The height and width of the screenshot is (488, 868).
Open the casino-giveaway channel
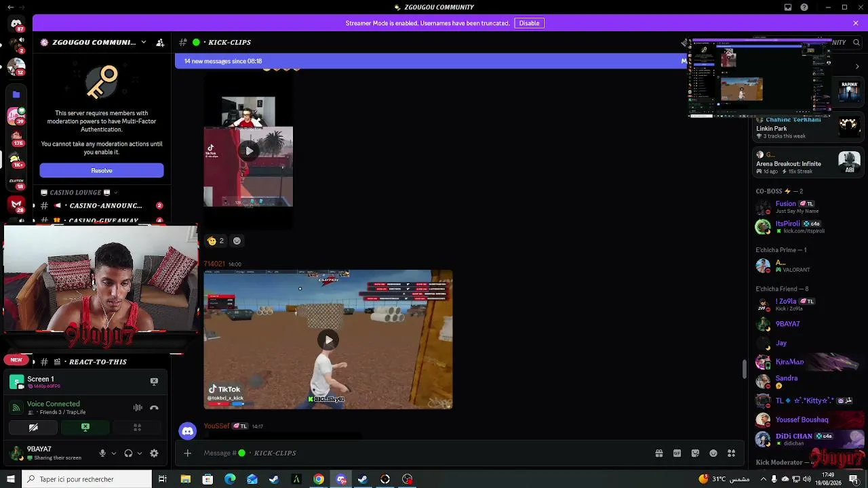pyautogui.click(x=102, y=220)
